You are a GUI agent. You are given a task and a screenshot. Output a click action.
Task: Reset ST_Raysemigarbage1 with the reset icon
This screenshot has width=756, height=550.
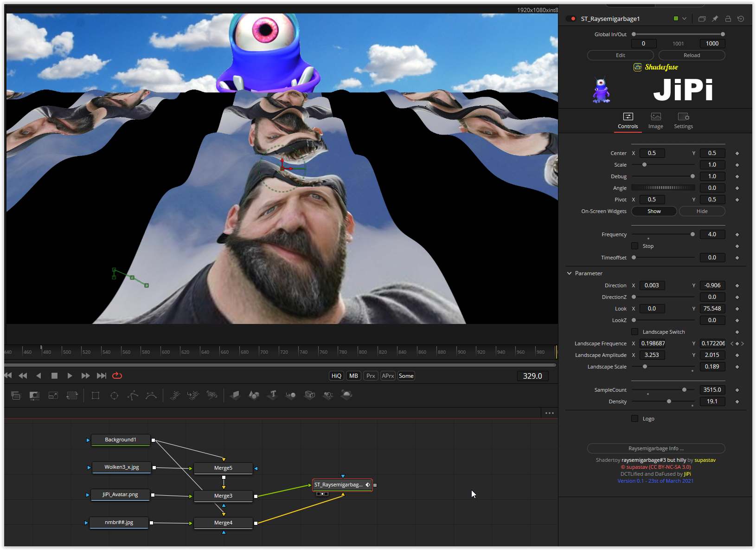coord(741,19)
